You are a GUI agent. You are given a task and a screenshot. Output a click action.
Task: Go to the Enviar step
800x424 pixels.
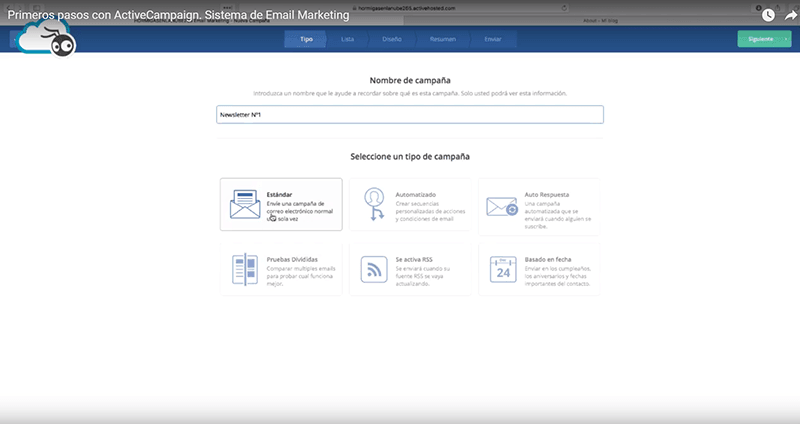493,39
